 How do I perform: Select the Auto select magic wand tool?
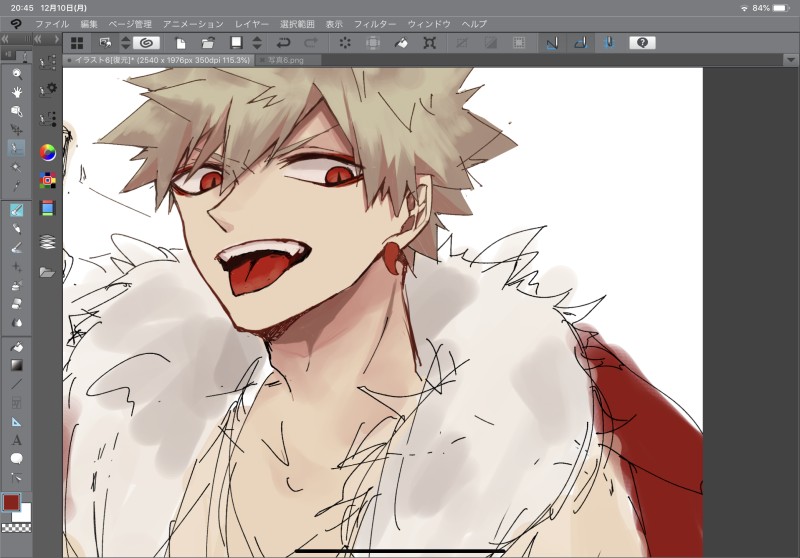[x=17, y=167]
